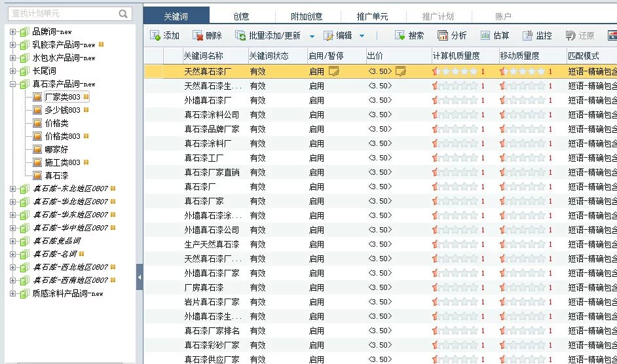Image resolution: width=617 pixels, height=364 pixels.
Task: Select the keyword row 真石漆厂家排名
Action: (x=380, y=331)
